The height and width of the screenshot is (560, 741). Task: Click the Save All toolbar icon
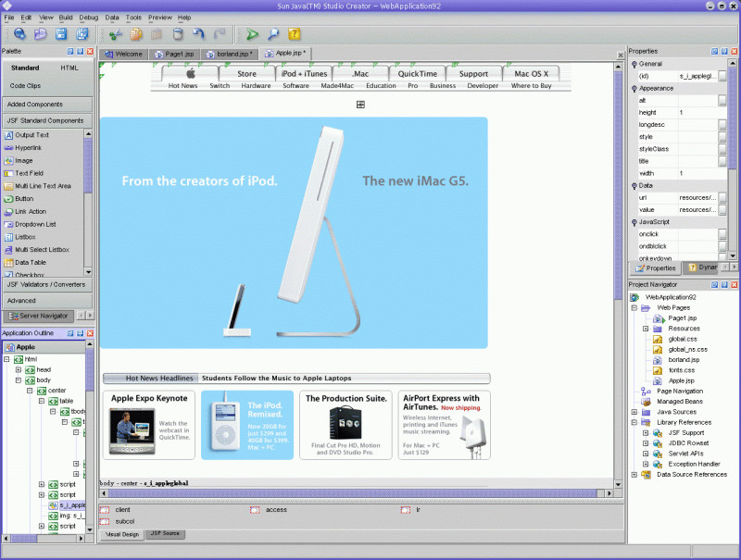coord(82,34)
